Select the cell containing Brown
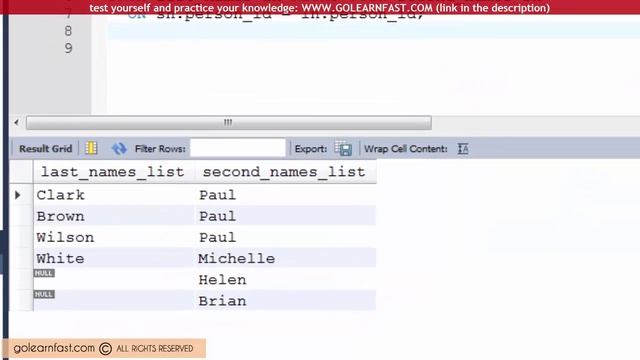640x360 pixels. pyautogui.click(x=114, y=216)
